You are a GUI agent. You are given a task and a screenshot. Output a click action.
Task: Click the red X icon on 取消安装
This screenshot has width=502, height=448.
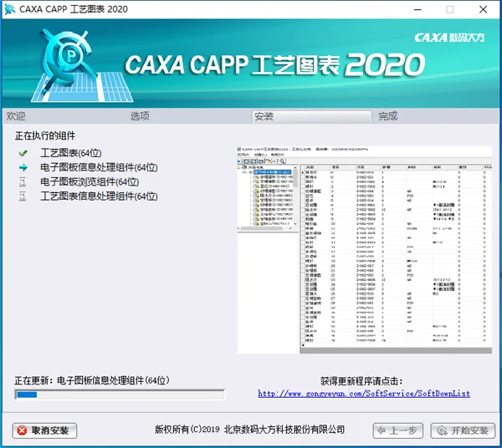click(22, 430)
